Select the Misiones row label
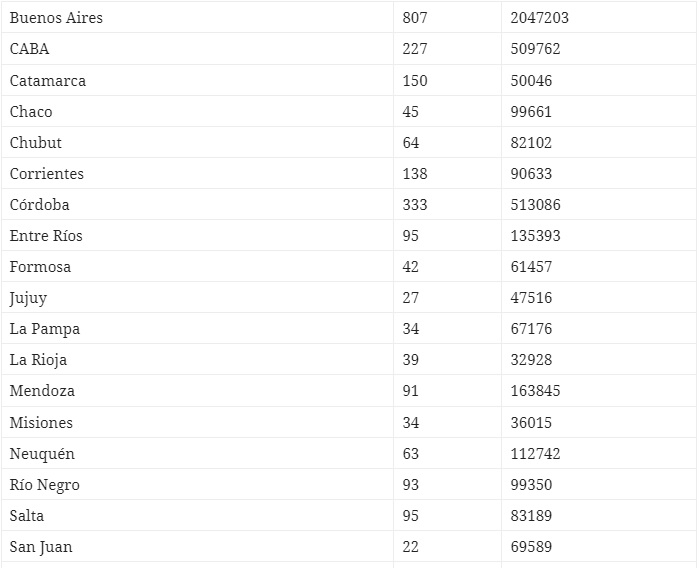 41,423
